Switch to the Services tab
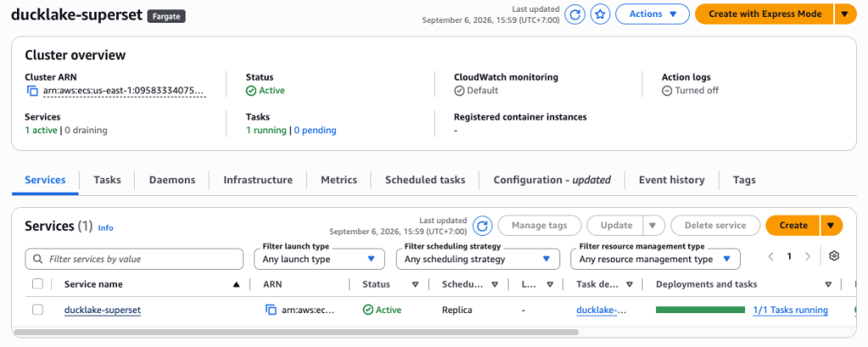868x347 pixels. pyautogui.click(x=46, y=180)
